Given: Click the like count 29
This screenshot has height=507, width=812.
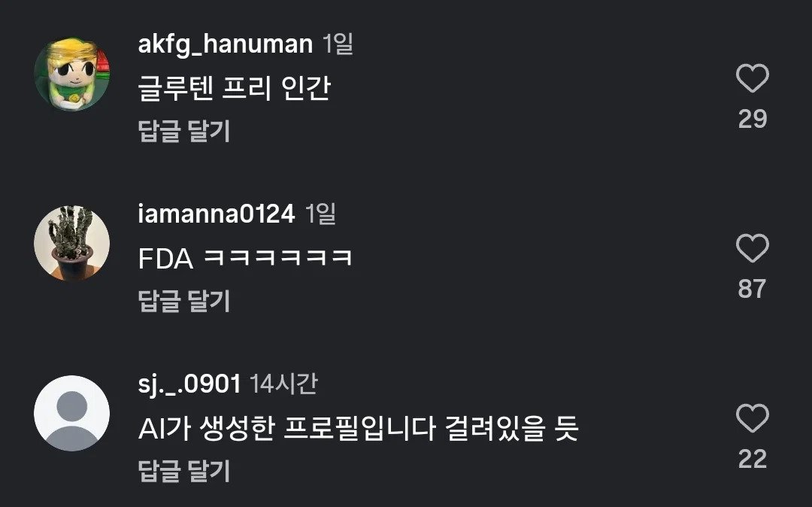Looking at the screenshot, I should pyautogui.click(x=753, y=119).
